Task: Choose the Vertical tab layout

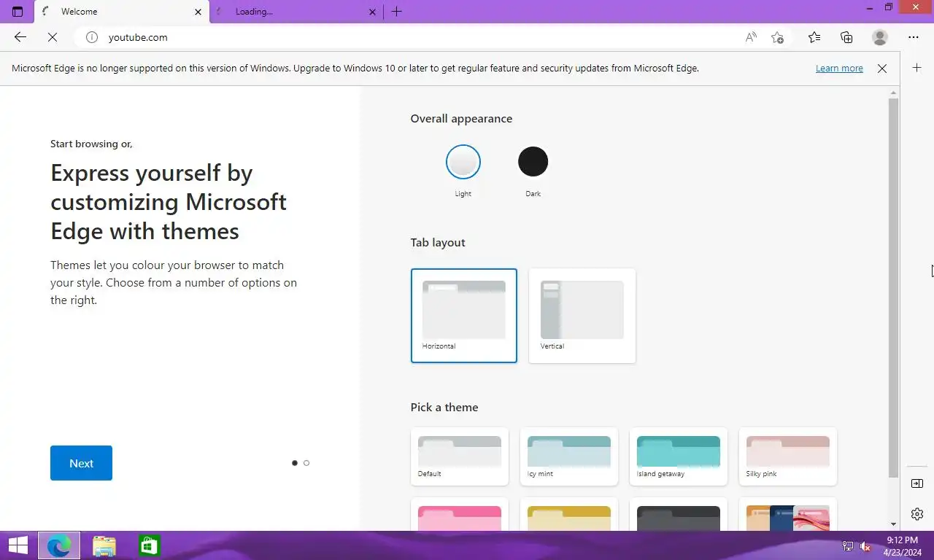Action: pyautogui.click(x=582, y=316)
